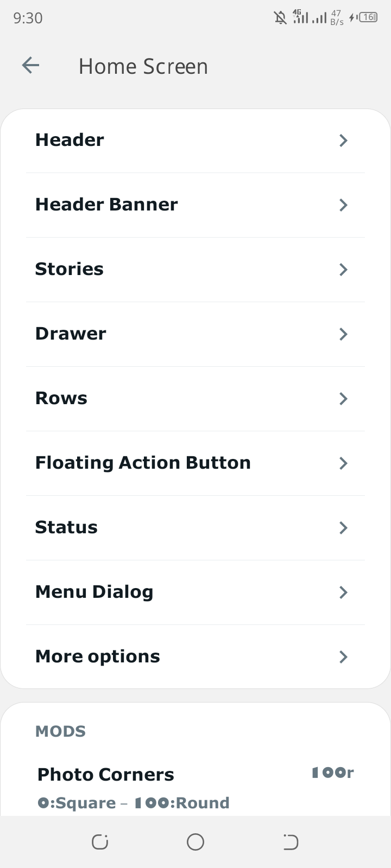Tap the Floating Action Button label

click(143, 463)
